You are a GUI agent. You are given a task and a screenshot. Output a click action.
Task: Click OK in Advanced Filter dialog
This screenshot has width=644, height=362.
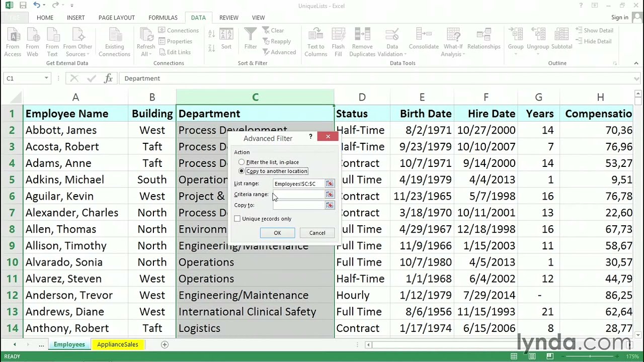(277, 233)
